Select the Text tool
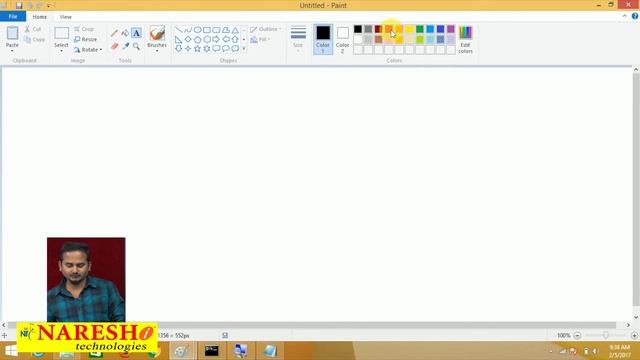The width and height of the screenshot is (640, 360). 136,33
